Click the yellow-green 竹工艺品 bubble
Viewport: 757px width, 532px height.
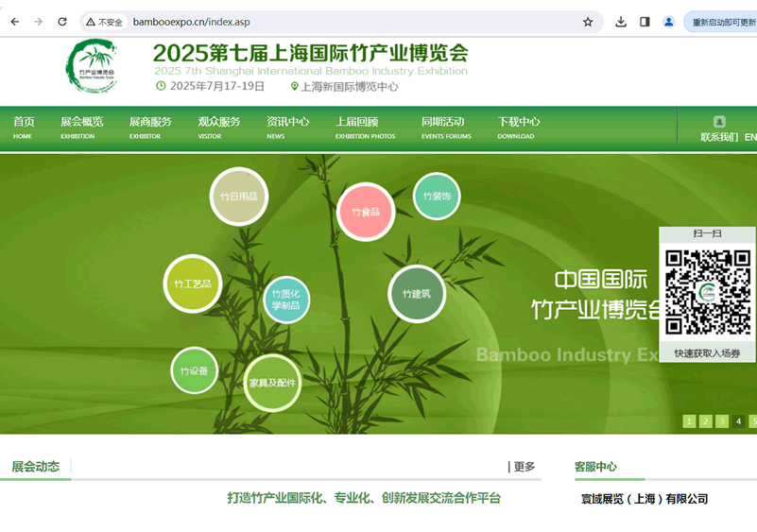[x=193, y=283]
